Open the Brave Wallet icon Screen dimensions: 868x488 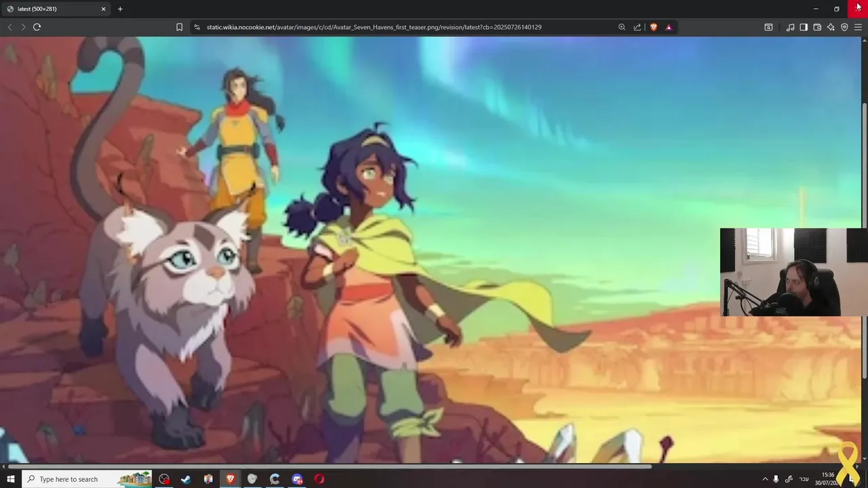tap(817, 27)
